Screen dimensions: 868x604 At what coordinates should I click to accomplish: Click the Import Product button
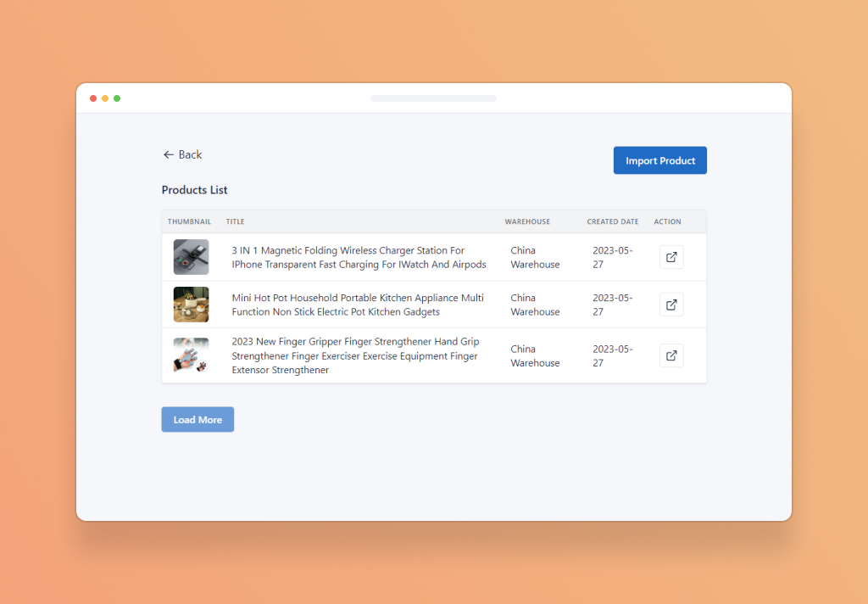coord(659,160)
